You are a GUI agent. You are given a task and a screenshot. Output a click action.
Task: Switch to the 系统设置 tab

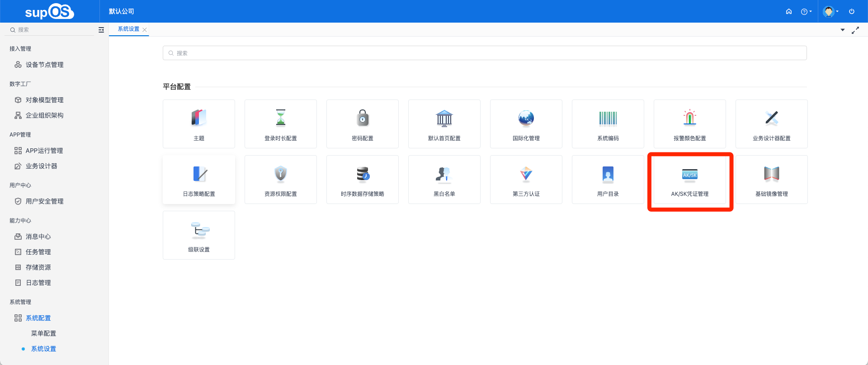(x=128, y=29)
